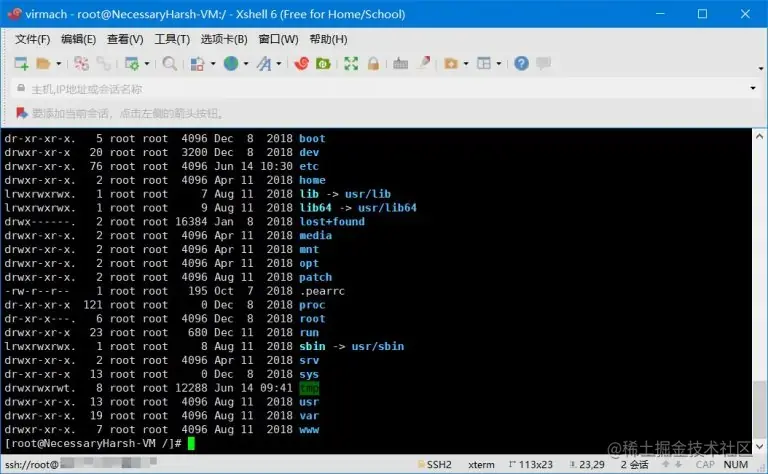This screenshot has height=474, width=768.
Task: Open the address bar history dropdown
Action: [753, 88]
